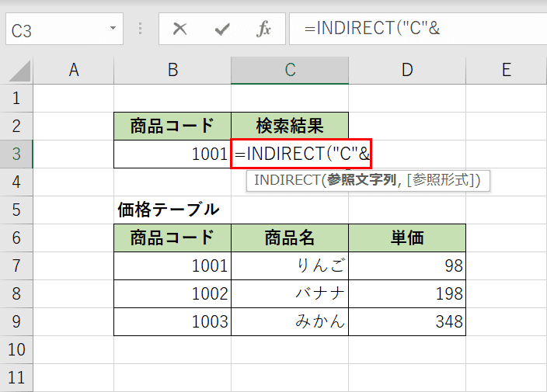Select row 5 header
Image resolution: width=547 pixels, height=392 pixels.
[x=16, y=210]
